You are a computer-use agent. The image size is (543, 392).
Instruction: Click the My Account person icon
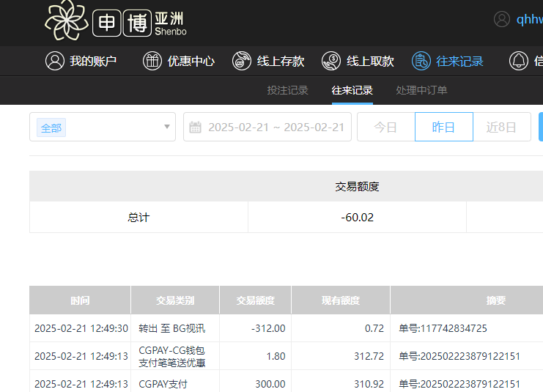click(55, 61)
